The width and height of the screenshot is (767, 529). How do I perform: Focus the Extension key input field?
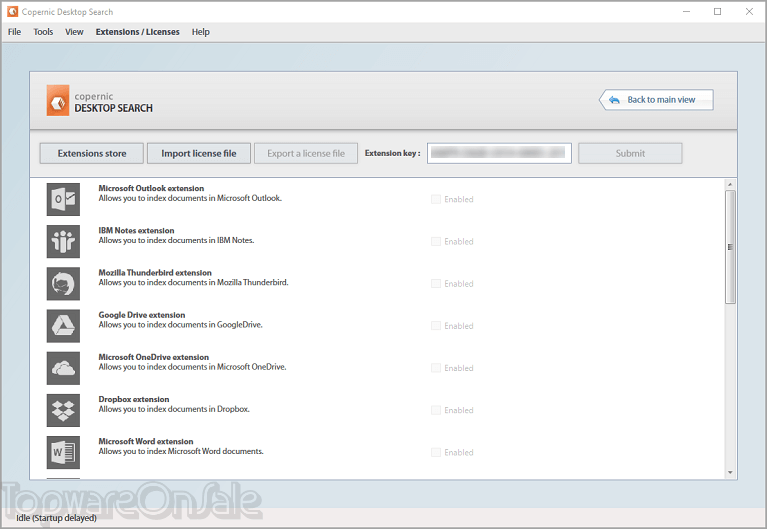[499, 153]
